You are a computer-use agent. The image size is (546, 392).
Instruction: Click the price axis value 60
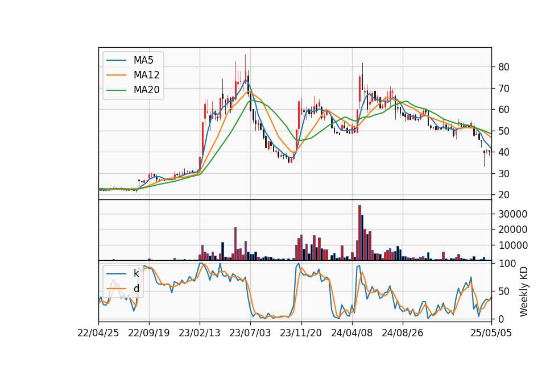tap(504, 110)
